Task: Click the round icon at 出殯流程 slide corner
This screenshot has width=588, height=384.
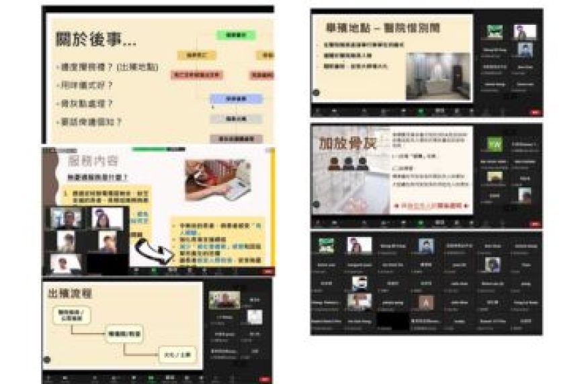Action: pos(47,360)
